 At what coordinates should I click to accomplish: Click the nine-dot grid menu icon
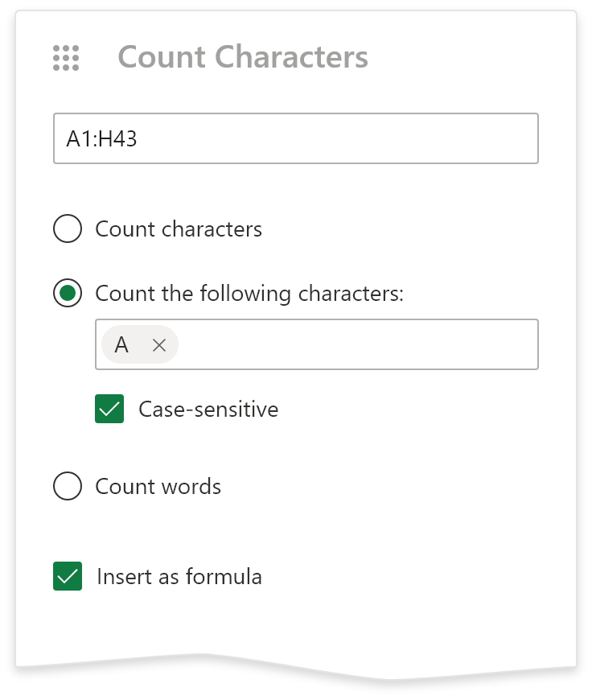(x=66, y=58)
